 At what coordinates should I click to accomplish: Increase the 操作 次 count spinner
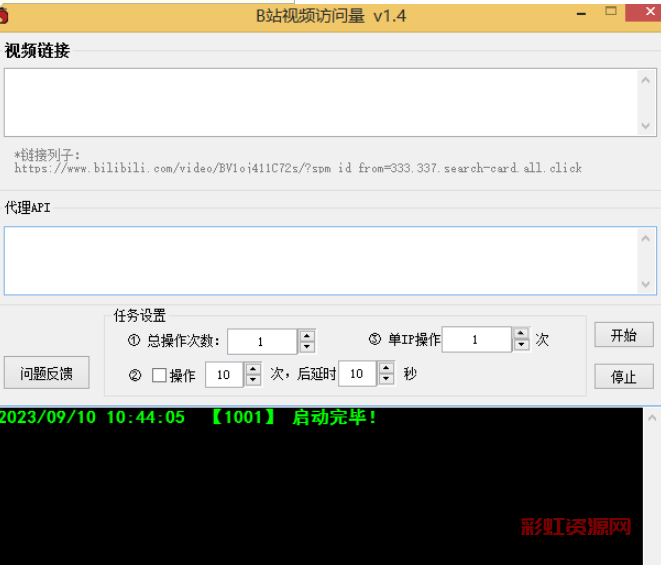tap(253, 369)
